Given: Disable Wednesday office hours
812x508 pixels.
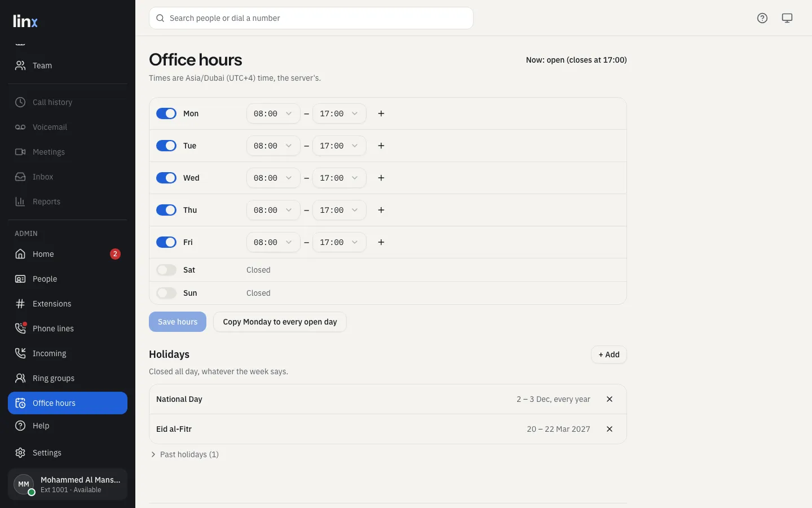Looking at the screenshot, I should pyautogui.click(x=166, y=178).
